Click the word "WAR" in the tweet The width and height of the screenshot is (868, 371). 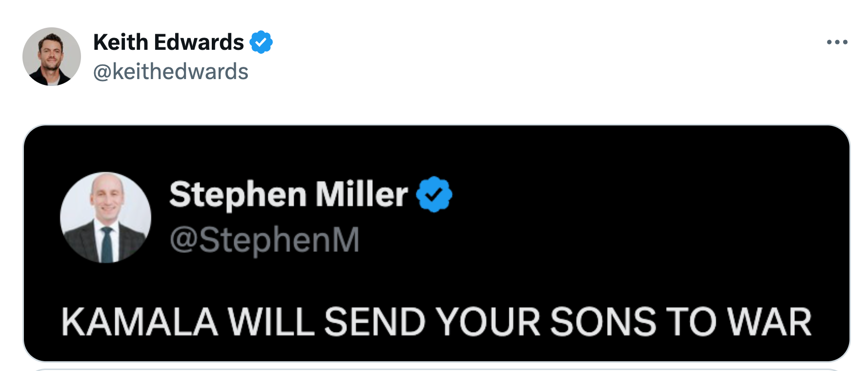tap(769, 322)
